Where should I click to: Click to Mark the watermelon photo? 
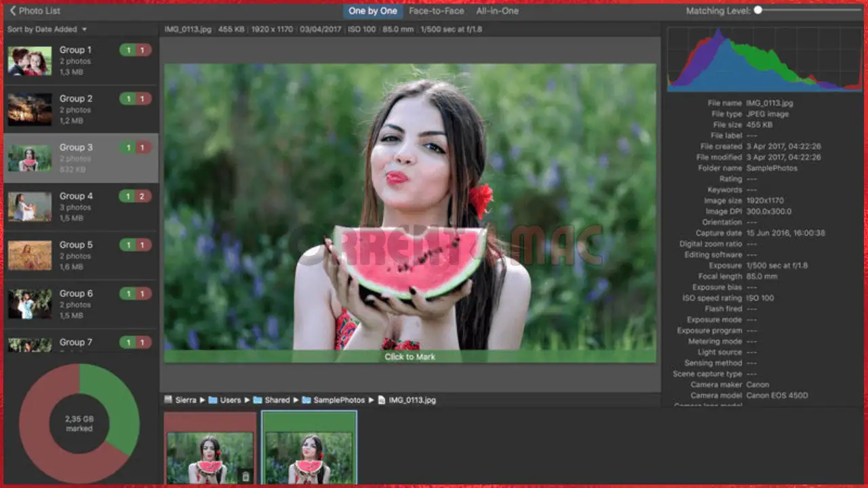[409, 356]
